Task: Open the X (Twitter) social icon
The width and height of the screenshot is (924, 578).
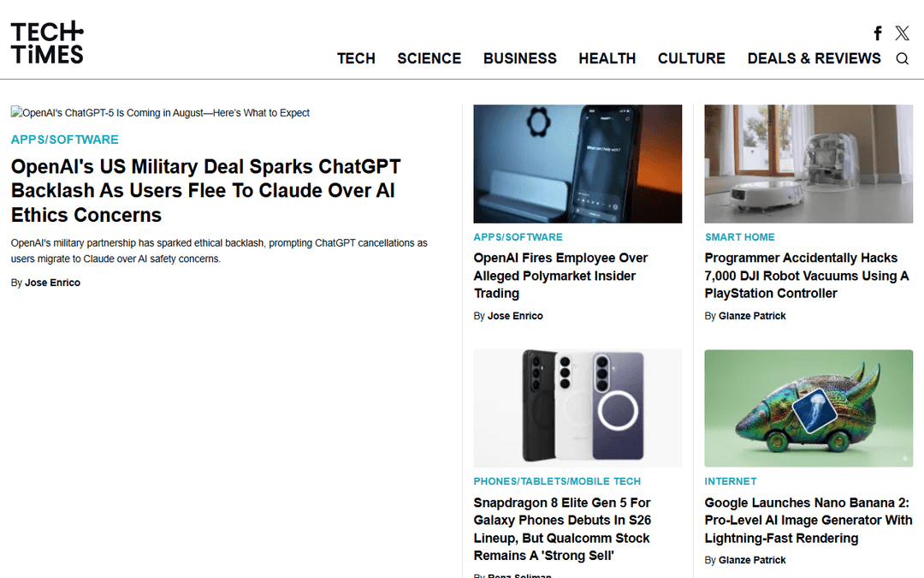Action: (x=902, y=33)
